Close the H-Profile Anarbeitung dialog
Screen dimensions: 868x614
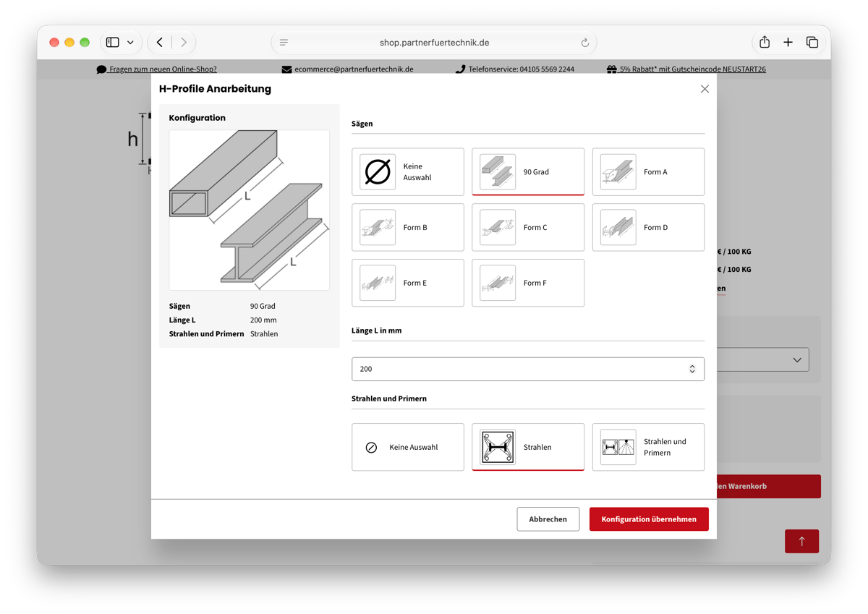pyautogui.click(x=705, y=89)
